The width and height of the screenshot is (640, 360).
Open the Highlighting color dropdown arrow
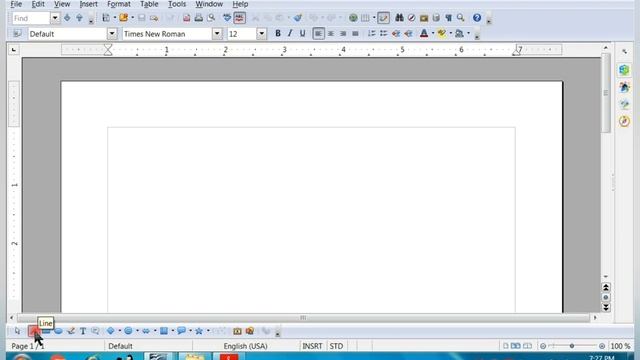451,34
